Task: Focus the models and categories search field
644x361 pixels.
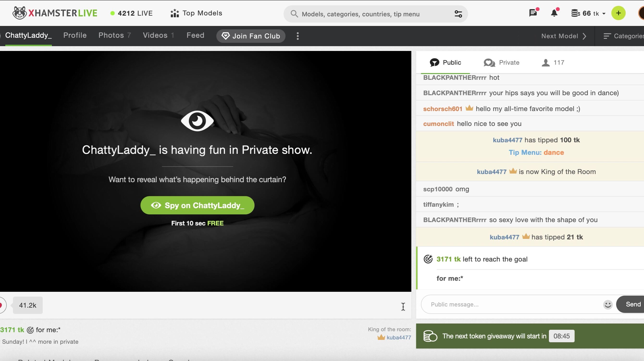Action: click(x=376, y=14)
